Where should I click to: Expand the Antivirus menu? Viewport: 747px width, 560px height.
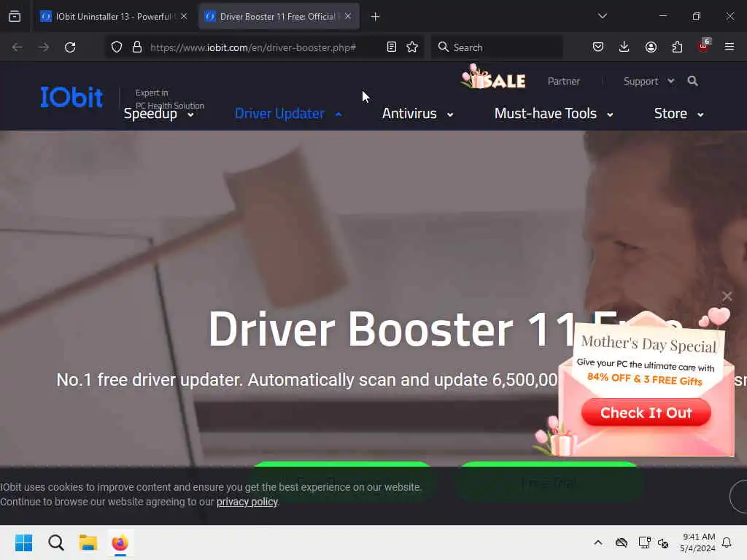tap(418, 114)
